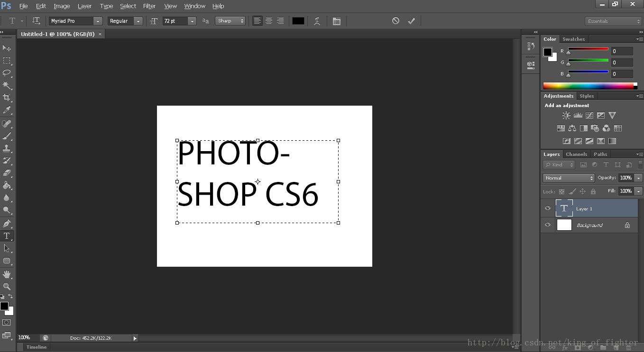Select the Eraser tool
The image size is (644, 352).
(7, 173)
